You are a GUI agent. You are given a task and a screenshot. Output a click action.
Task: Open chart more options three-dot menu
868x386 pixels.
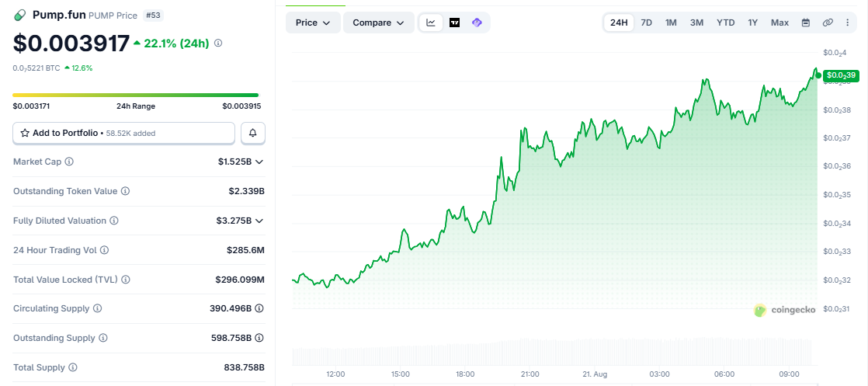[x=848, y=23]
